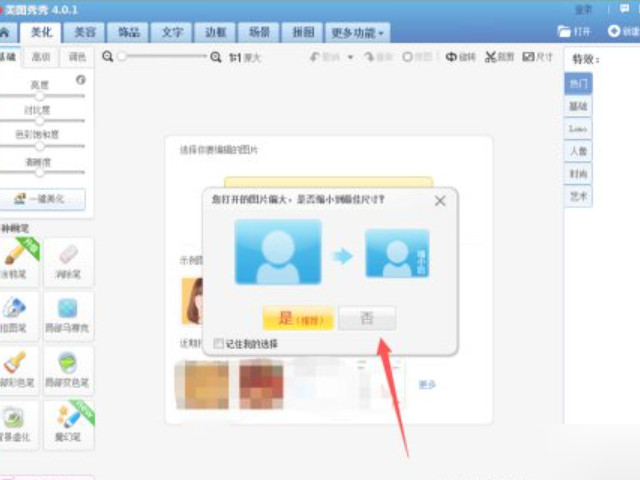Click the large portrait preview in dialog
Image resolution: width=640 pixels, height=480 pixels.
click(x=278, y=252)
